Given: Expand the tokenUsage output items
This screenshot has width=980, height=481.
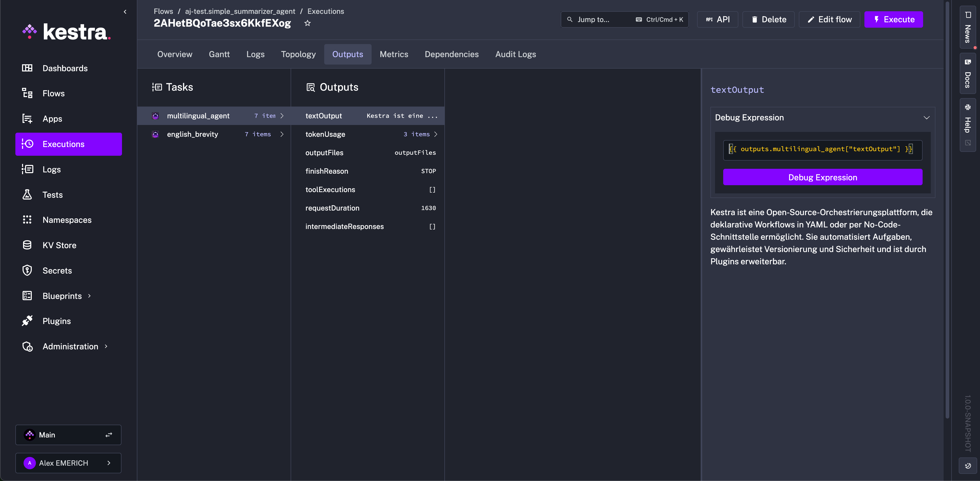Looking at the screenshot, I should coord(436,134).
